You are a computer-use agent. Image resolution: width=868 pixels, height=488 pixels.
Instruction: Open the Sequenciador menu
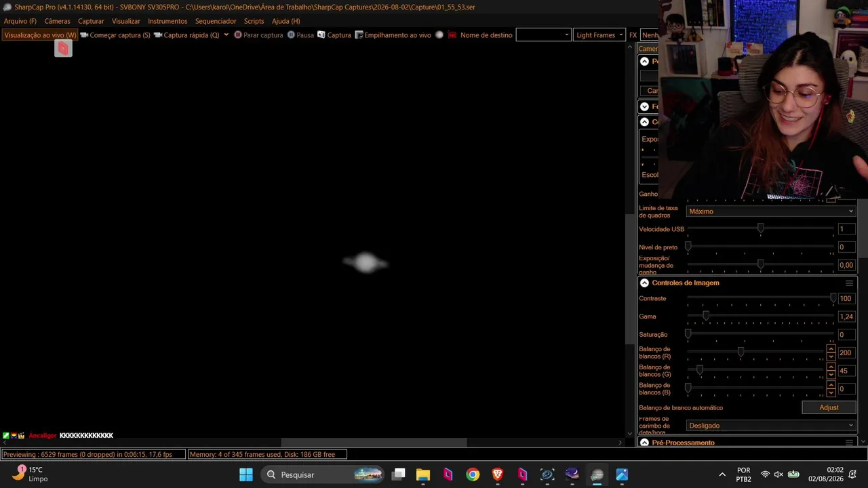point(216,21)
